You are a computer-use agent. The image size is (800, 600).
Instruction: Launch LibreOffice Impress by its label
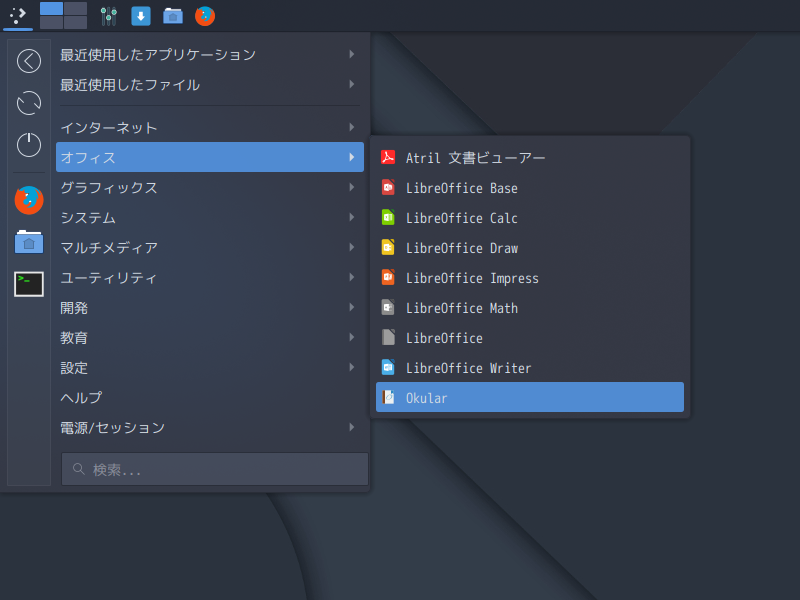tap(472, 278)
